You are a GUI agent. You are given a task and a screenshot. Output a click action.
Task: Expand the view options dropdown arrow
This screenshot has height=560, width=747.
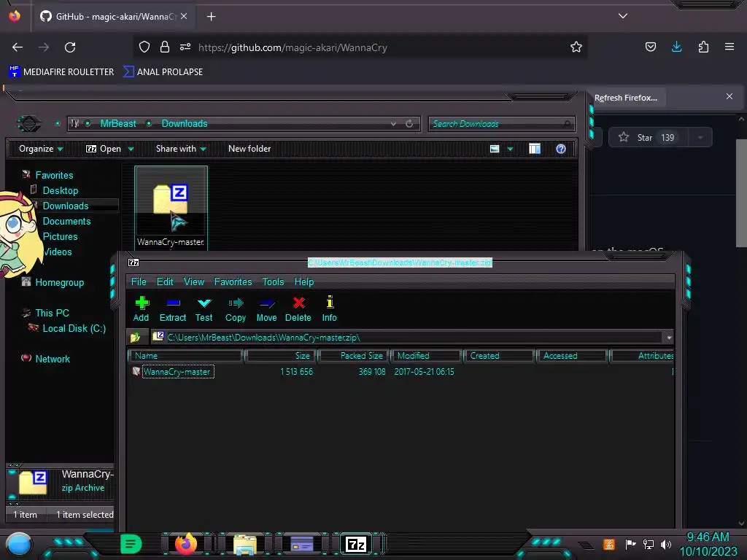click(x=510, y=149)
